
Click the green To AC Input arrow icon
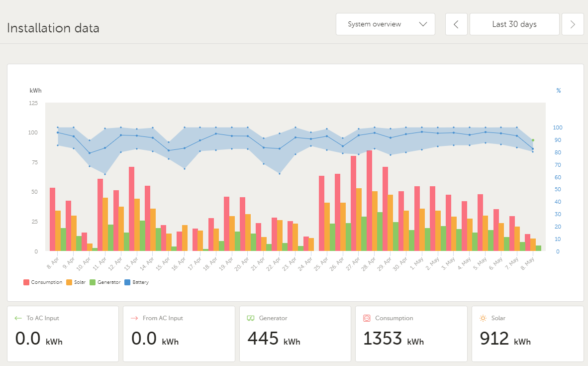pos(18,318)
